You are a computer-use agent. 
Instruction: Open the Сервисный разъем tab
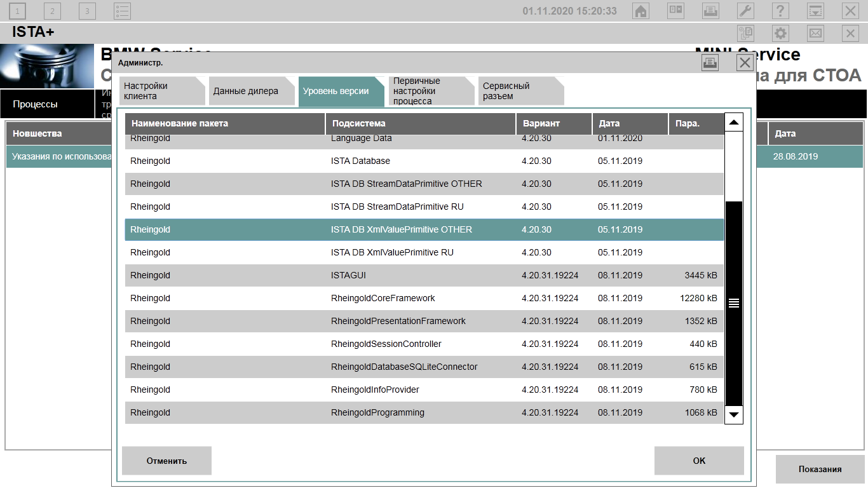[x=520, y=91]
